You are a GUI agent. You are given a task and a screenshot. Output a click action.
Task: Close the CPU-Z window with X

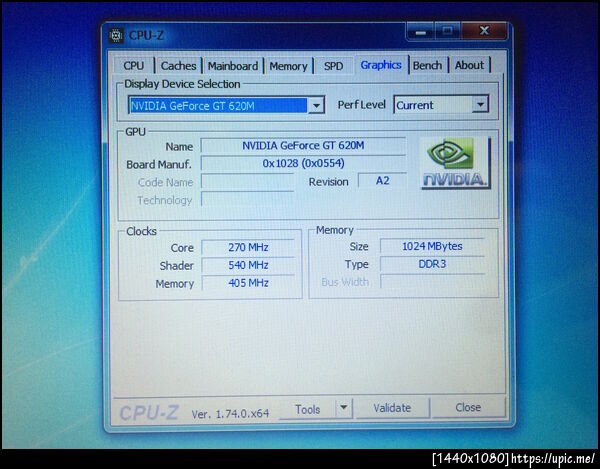484,31
